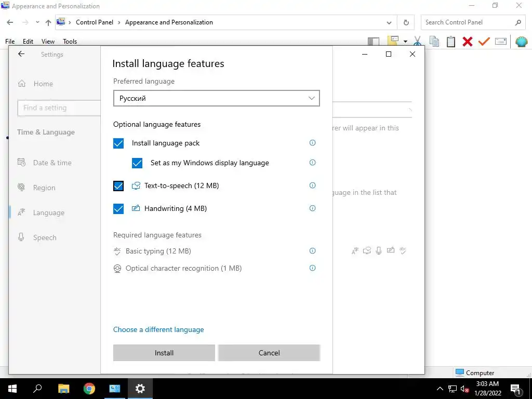Viewport: 532px width, 399px height.
Task: Click the Cut scissors toolbar icon
Action: [418, 42]
